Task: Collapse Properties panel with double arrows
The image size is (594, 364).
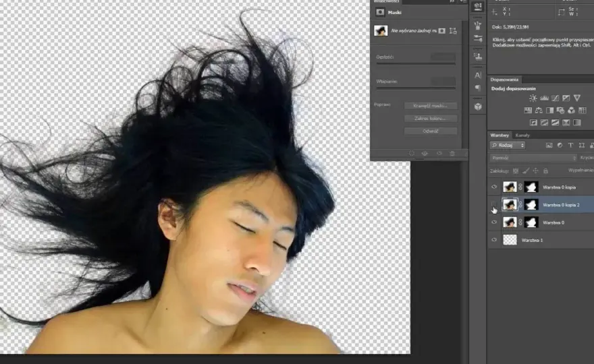Action: coord(452,1)
